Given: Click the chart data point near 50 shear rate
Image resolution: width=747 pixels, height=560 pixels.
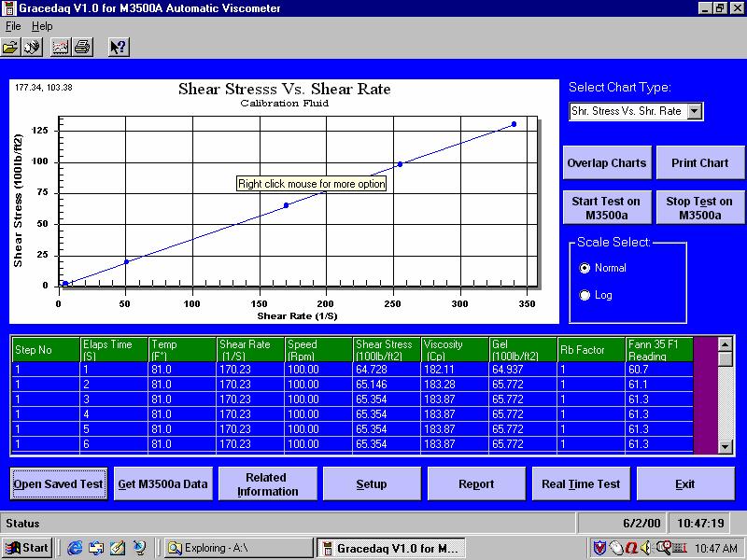Looking at the screenshot, I should click(x=126, y=262).
